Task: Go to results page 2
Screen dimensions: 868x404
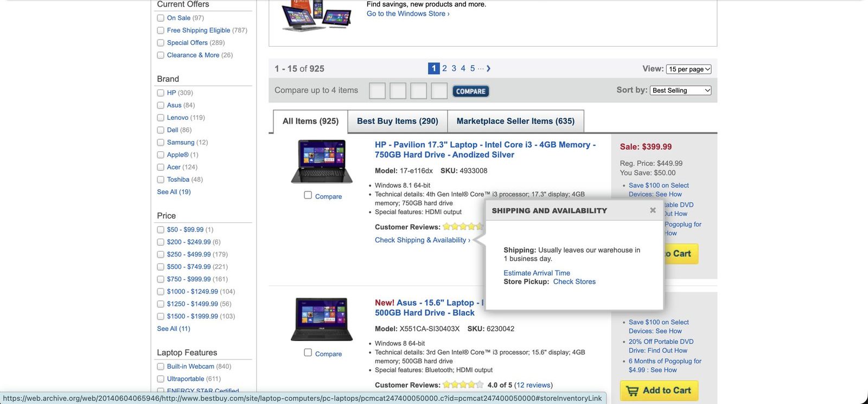Action: 444,68
